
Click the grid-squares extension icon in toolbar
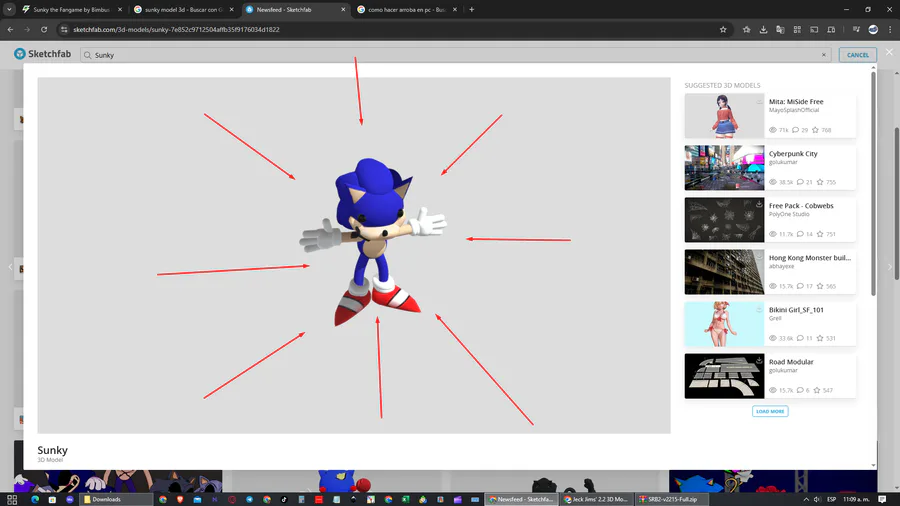click(x=797, y=29)
